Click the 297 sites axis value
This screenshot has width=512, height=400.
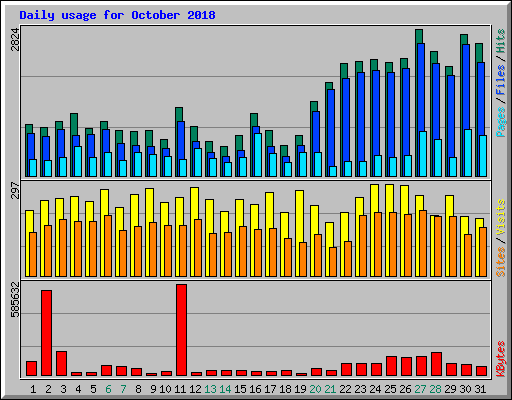[15, 190]
